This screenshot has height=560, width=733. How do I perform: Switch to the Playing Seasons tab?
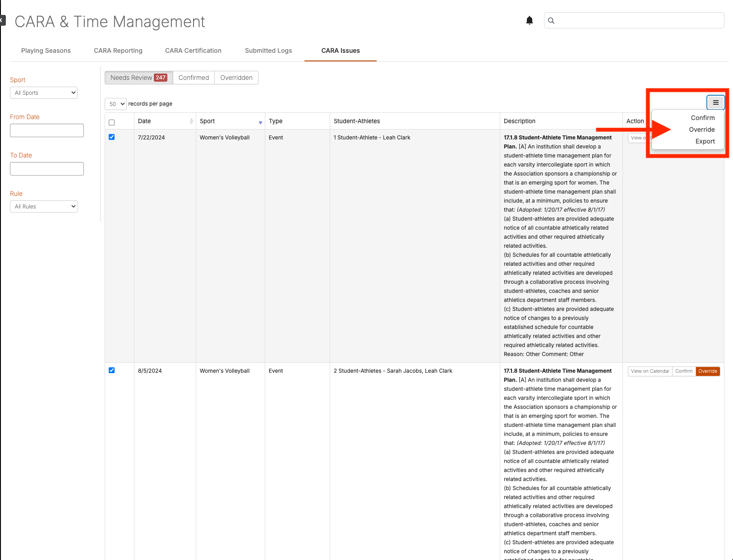(x=46, y=51)
